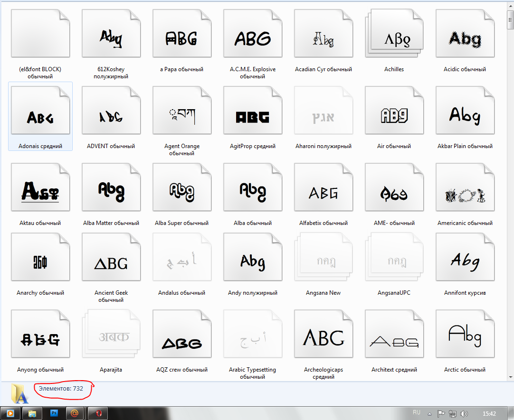The image size is (514, 420).
Task: Open the Opera browser taskbar icon
Action: click(98, 413)
